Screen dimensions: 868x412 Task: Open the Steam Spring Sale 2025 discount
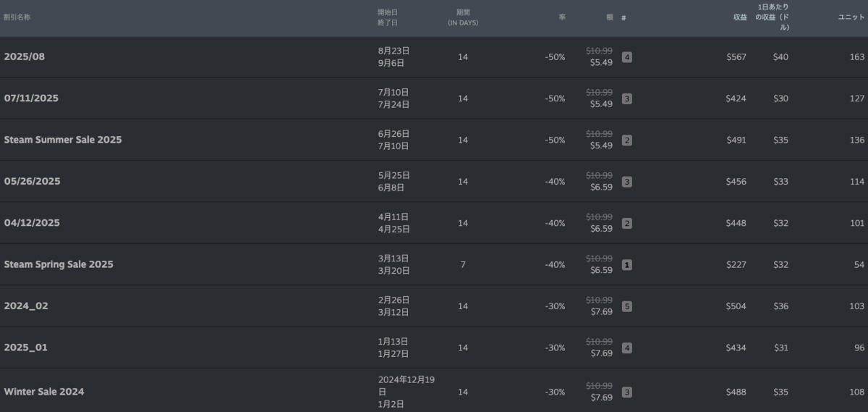click(x=59, y=264)
